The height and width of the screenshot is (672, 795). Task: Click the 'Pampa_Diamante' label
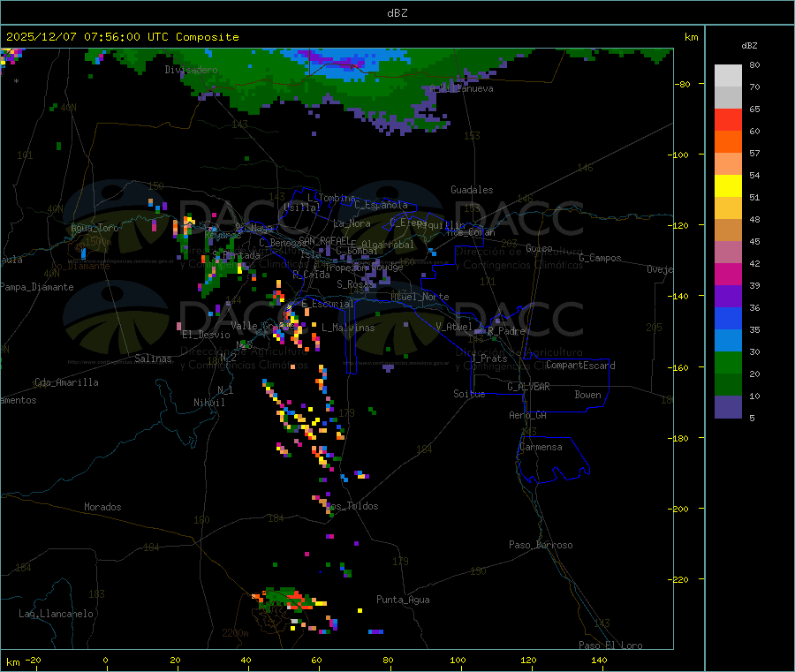[37, 287]
